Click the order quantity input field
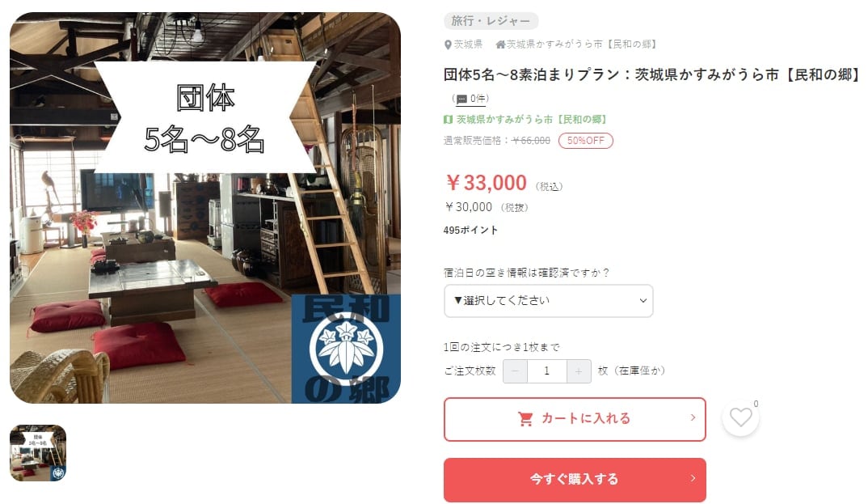The width and height of the screenshot is (868, 504). [547, 371]
